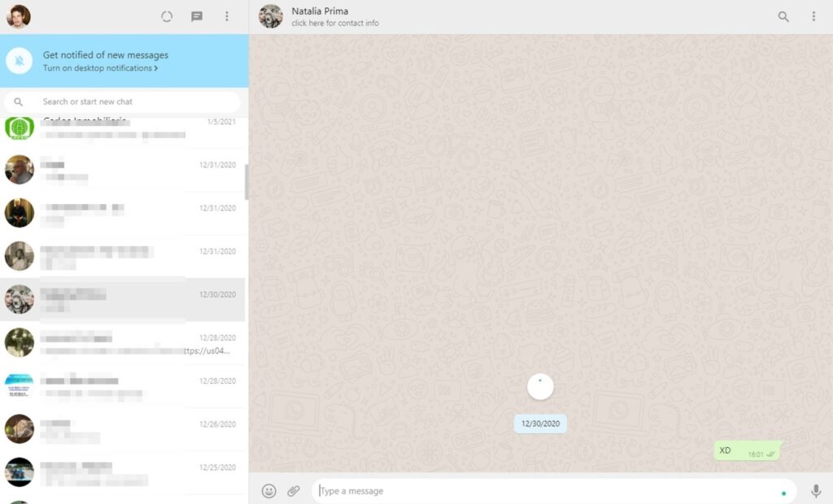Open the chat dated 12/25/2020
Screen dimensions: 833x504
122,472
